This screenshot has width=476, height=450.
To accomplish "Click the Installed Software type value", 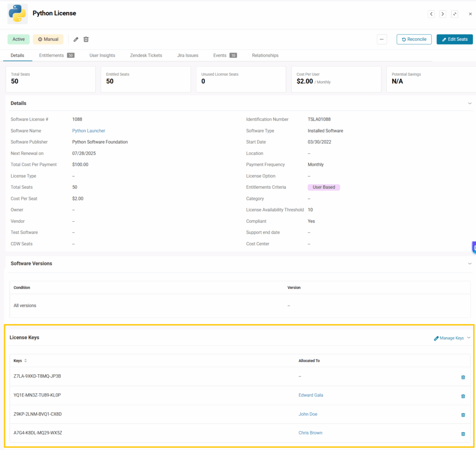I will [325, 131].
